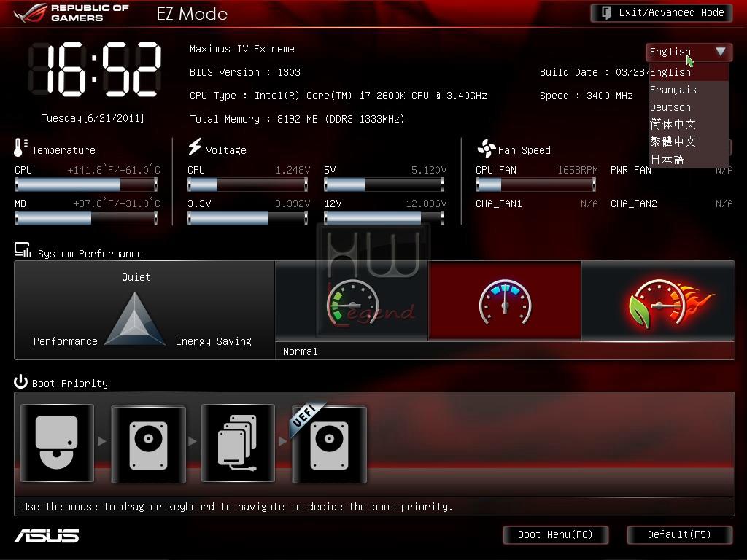Click the CPU_FAN 1658RPM reading
Screen dimensions: 747x560
click(578, 170)
